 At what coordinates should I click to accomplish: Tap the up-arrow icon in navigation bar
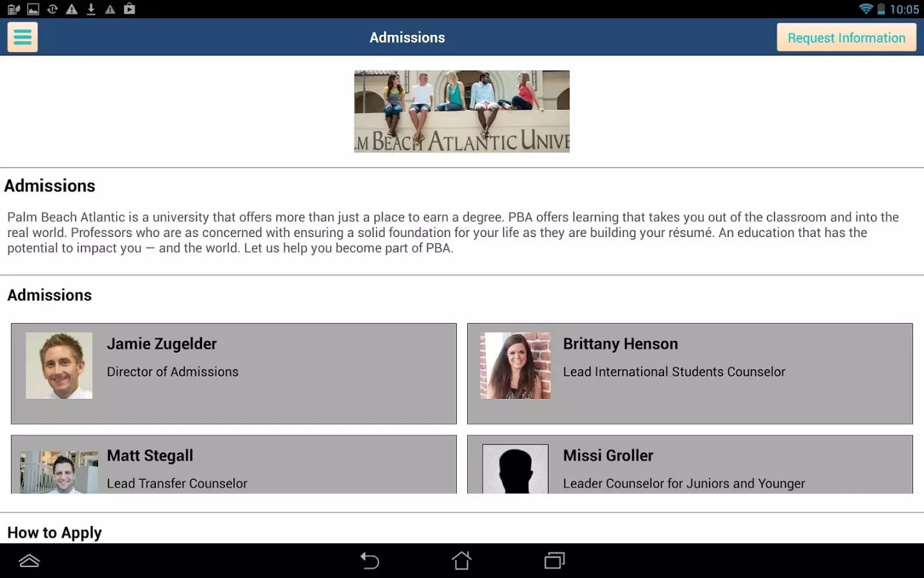pos(30,561)
